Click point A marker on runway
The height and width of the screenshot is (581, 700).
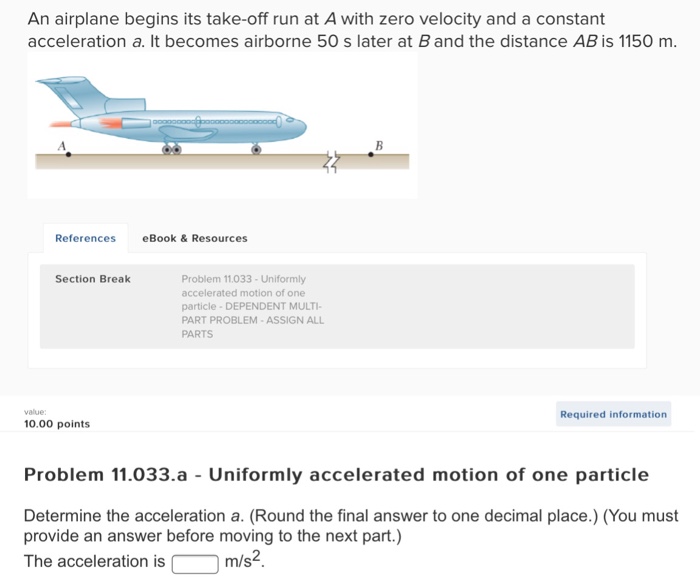68,154
